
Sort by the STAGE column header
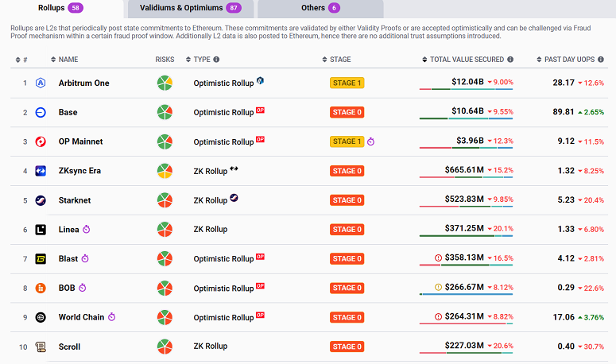pos(339,60)
